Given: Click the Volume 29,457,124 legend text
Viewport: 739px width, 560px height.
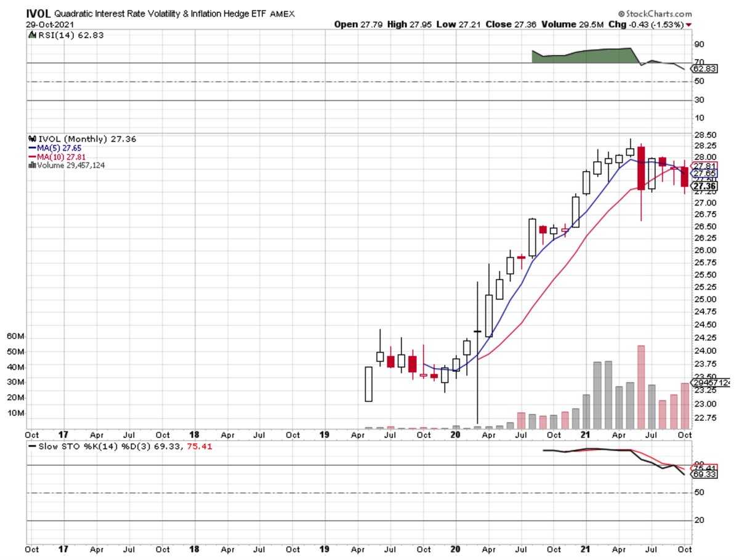Looking at the screenshot, I should 71,166.
